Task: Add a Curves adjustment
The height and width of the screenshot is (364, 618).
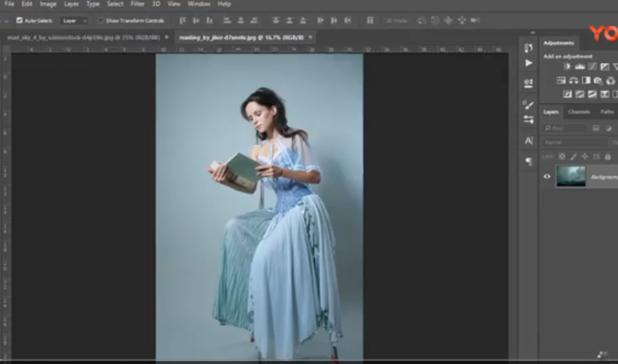Action: click(x=592, y=67)
